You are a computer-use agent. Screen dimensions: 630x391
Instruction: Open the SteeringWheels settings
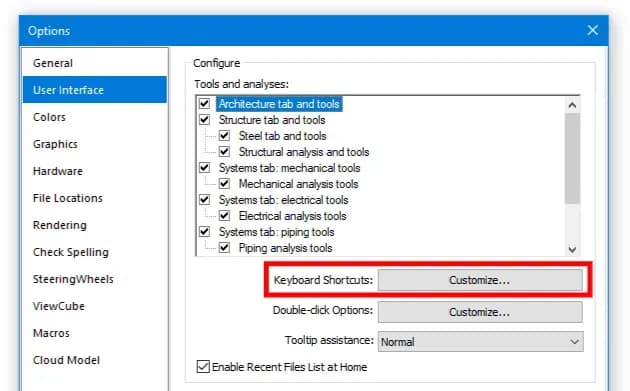95,279
